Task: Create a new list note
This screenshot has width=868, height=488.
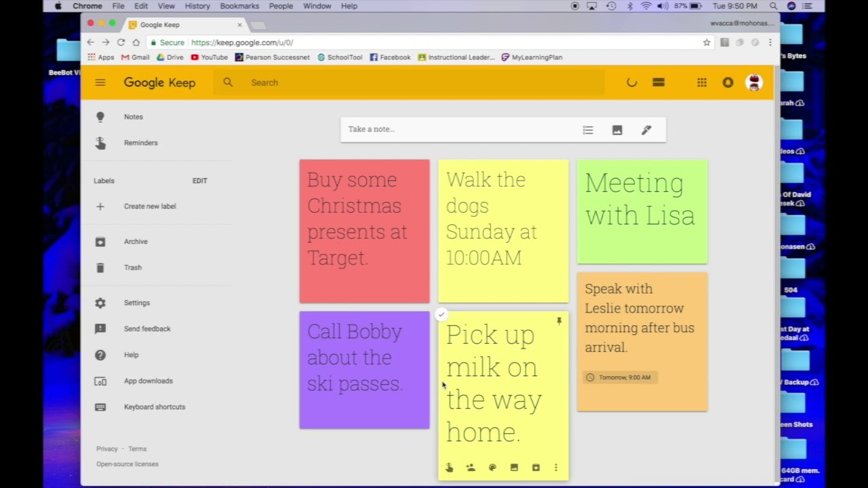Action: coord(587,129)
